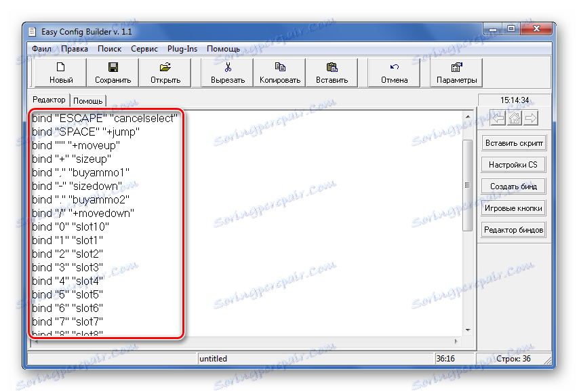579x392 pixels.
Task: Close the Easy Config Builder window
Action: click(x=536, y=29)
